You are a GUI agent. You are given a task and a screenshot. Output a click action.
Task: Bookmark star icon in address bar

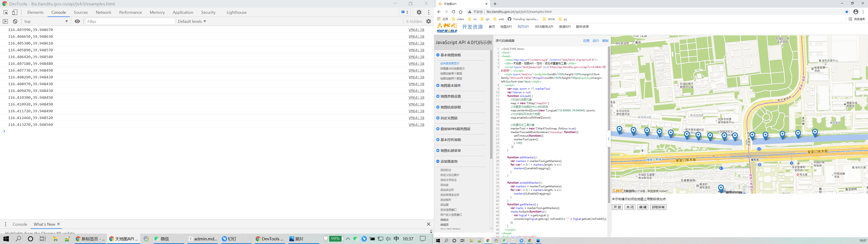tap(847, 12)
